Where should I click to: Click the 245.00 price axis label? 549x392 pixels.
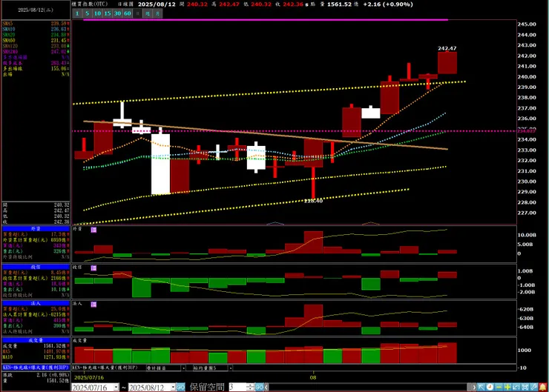[527, 24]
